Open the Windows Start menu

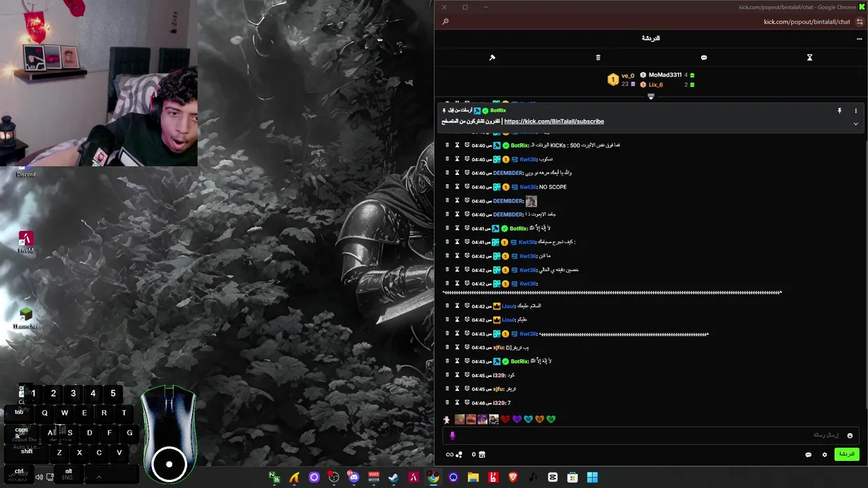pos(592,477)
